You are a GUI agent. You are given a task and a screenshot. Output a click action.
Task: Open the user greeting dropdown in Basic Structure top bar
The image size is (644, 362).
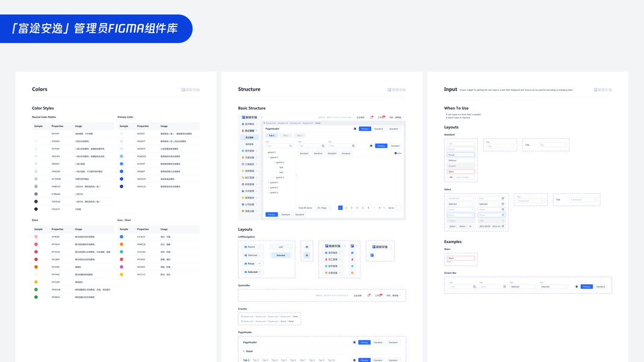click(x=397, y=118)
